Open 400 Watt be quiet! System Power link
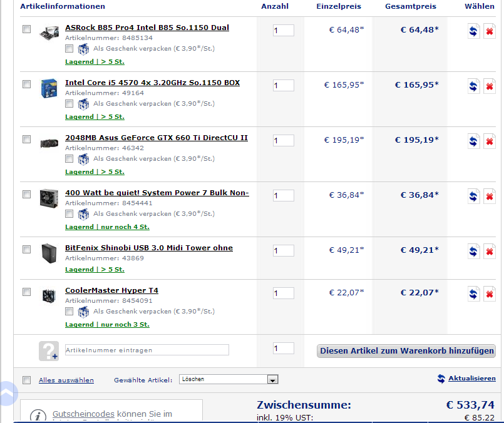This screenshot has width=504, height=423. point(157,193)
